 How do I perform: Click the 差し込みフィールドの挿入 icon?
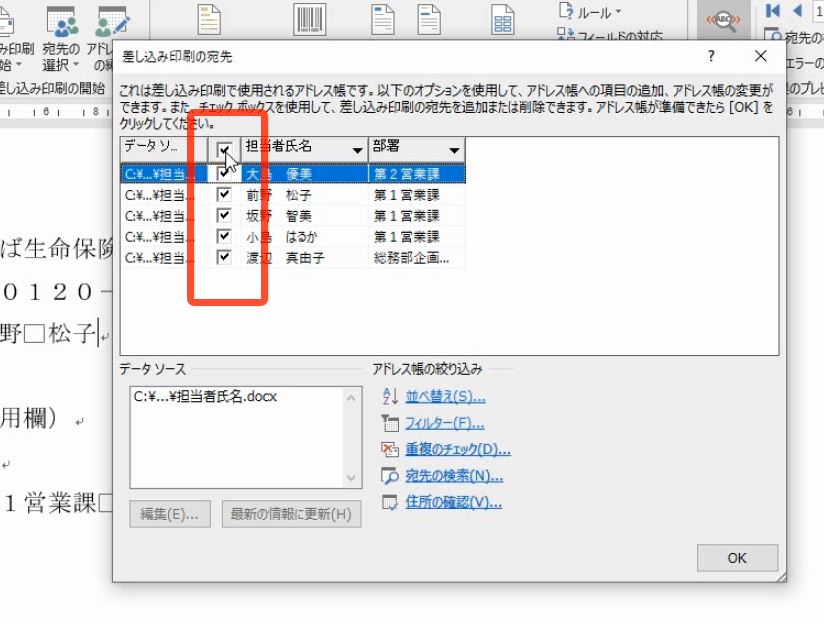pos(503,17)
